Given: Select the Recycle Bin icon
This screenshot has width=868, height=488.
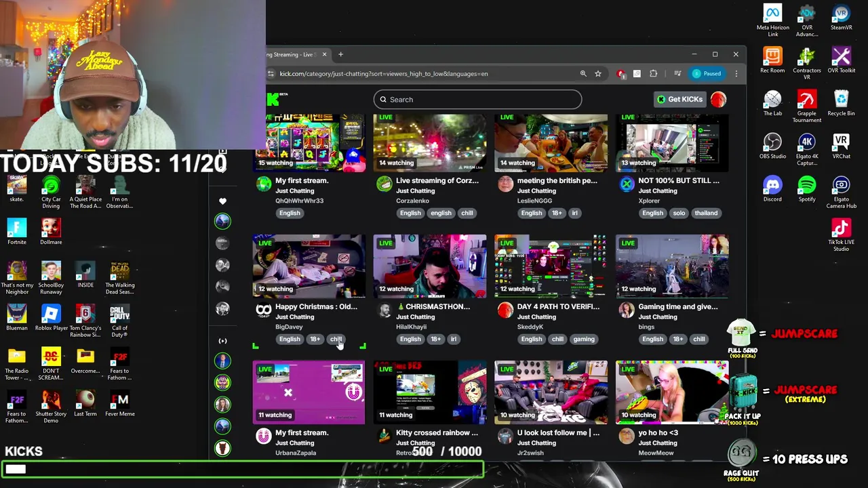Looking at the screenshot, I should tap(841, 103).
